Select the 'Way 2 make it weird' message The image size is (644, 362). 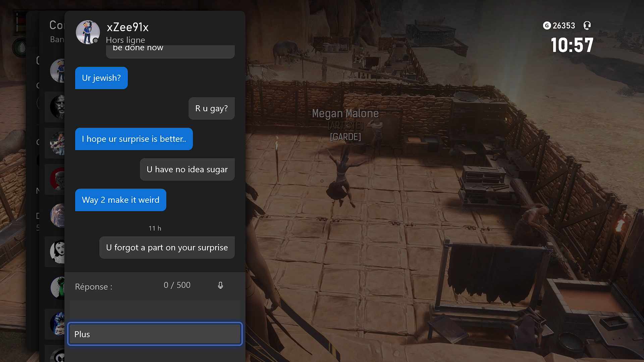coord(120,200)
